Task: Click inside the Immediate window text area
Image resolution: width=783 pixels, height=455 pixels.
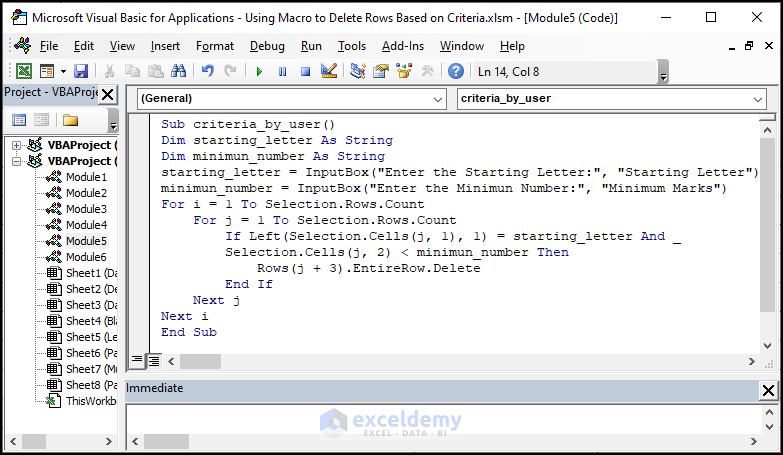Action: pyautogui.click(x=443, y=419)
